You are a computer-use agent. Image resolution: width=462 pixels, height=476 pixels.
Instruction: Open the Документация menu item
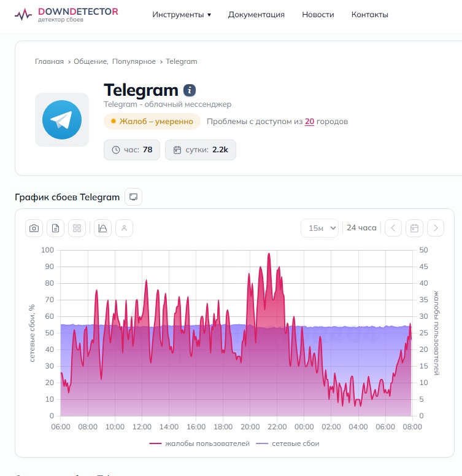256,15
